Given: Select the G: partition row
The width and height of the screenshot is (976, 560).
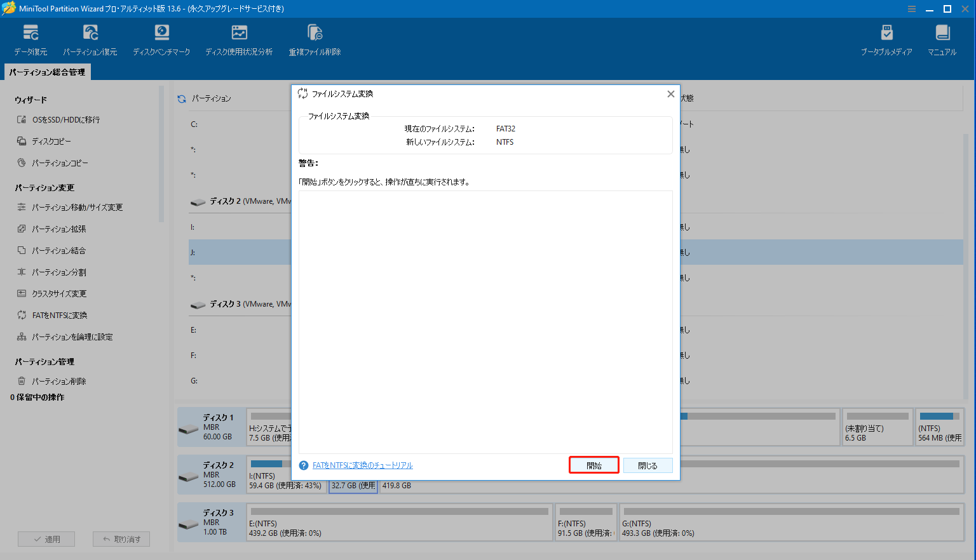Looking at the screenshot, I should [x=240, y=380].
